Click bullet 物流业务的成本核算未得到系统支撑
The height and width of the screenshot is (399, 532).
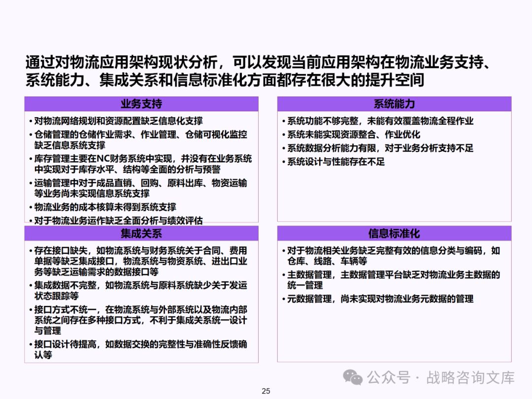[x=102, y=207]
